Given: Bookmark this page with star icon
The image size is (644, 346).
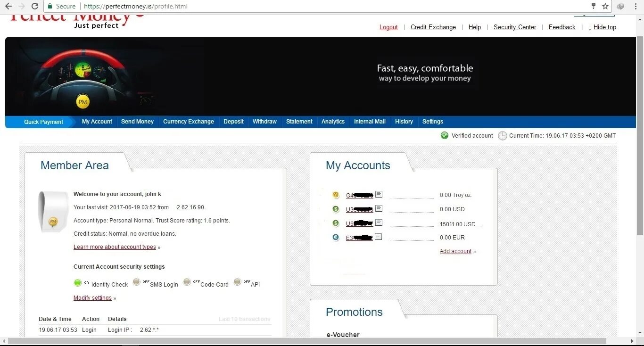Looking at the screenshot, I should pos(605,6).
